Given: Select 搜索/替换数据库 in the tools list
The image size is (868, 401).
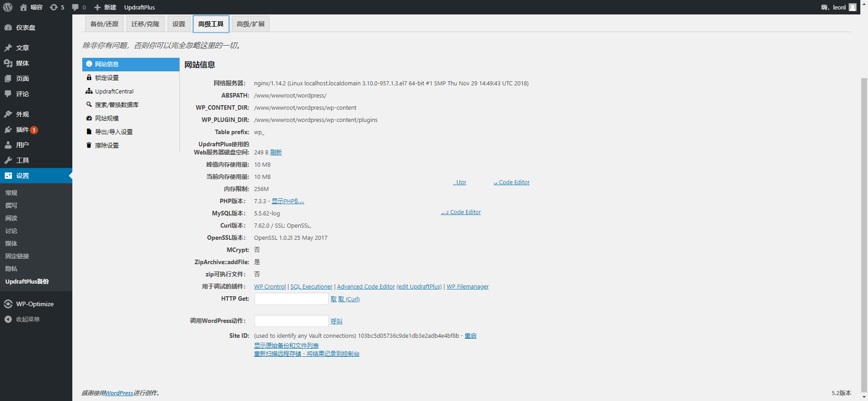Looking at the screenshot, I should [x=117, y=105].
